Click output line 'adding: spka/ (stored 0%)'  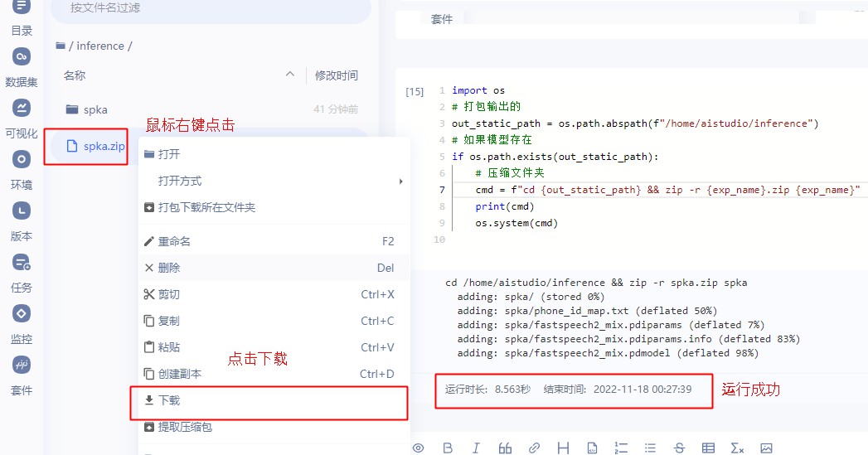531,297
